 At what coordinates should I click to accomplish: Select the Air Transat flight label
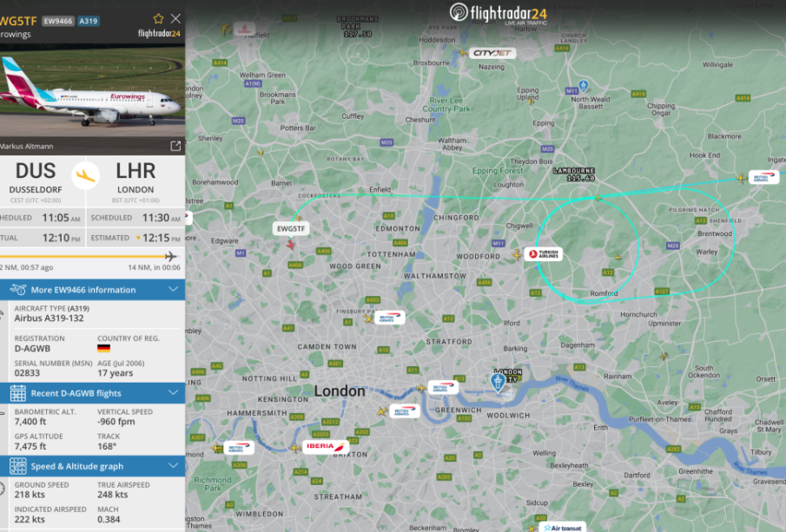563,528
